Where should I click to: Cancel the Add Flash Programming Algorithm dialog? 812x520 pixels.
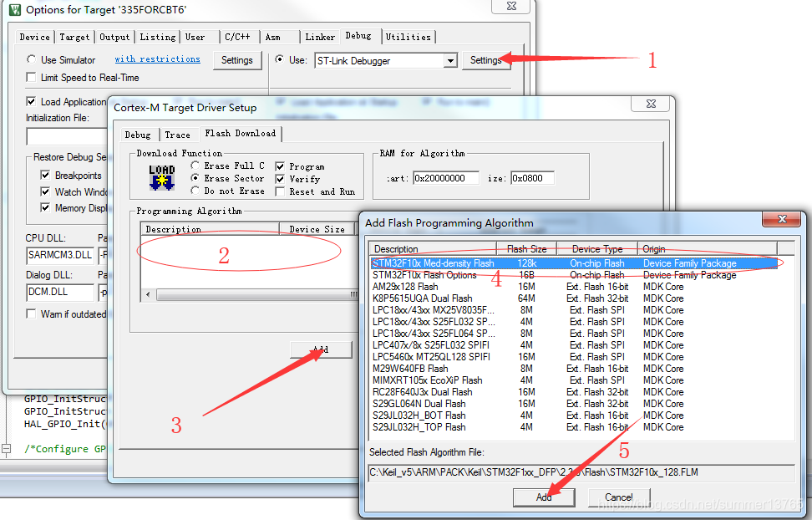[618, 497]
